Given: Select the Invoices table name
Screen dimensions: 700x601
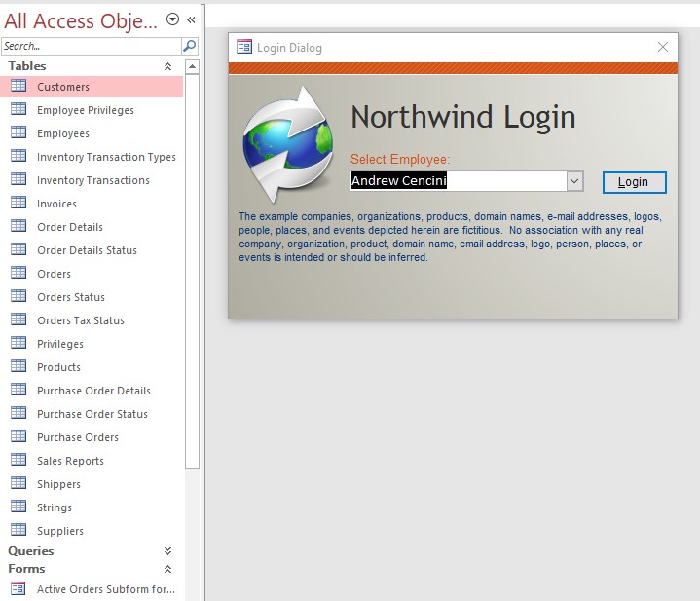Looking at the screenshot, I should 56,204.
